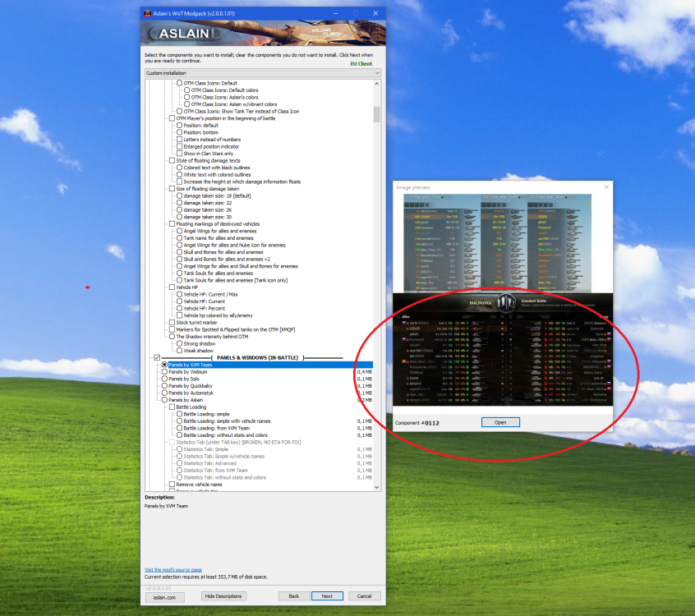Image resolution: width=695 pixels, height=616 pixels.
Task: Click Open in Image preview window
Action: tap(500, 422)
